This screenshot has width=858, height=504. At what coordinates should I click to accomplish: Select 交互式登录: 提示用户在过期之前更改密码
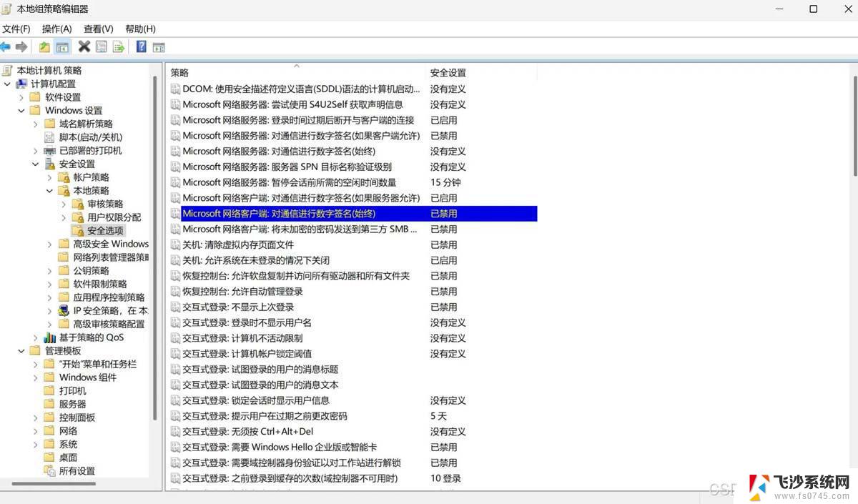pyautogui.click(x=265, y=416)
